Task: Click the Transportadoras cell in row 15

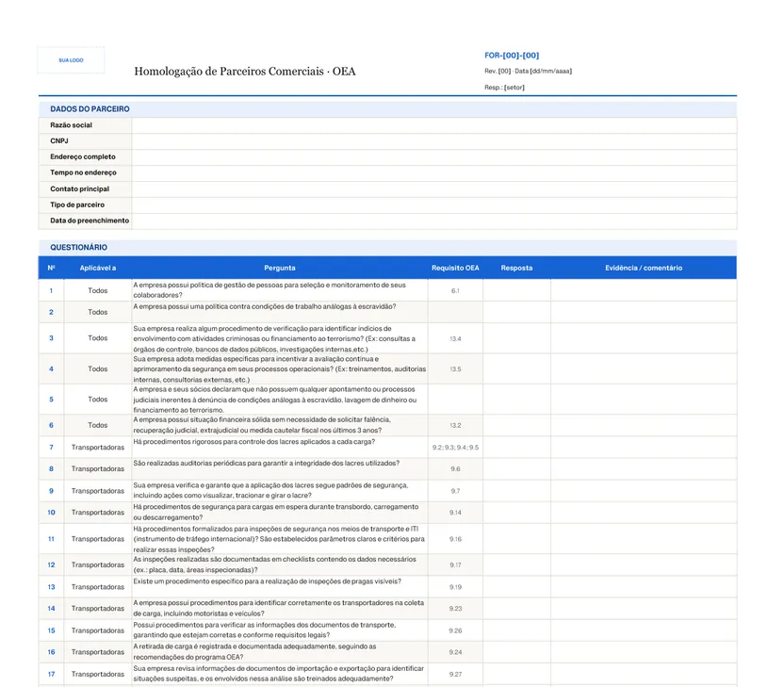Action: tap(97, 630)
